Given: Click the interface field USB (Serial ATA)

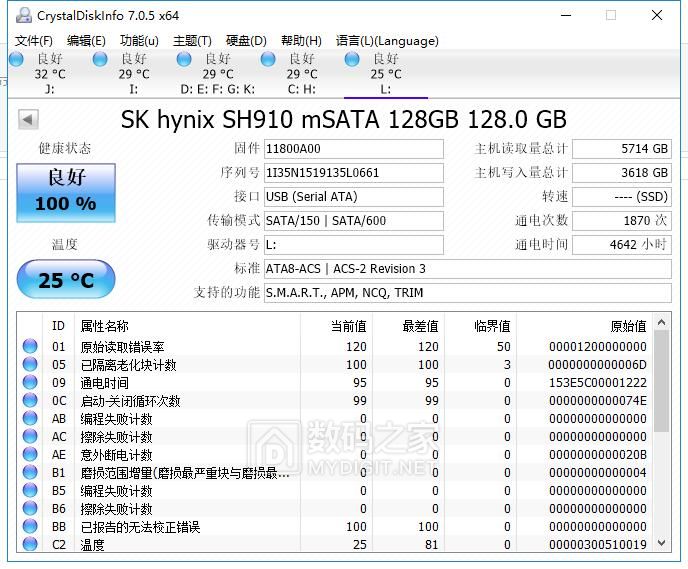Looking at the screenshot, I should click(x=354, y=197).
